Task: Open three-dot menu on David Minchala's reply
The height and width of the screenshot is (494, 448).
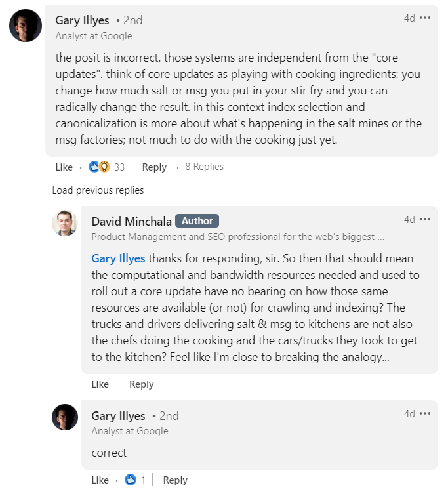Action: coord(424,219)
